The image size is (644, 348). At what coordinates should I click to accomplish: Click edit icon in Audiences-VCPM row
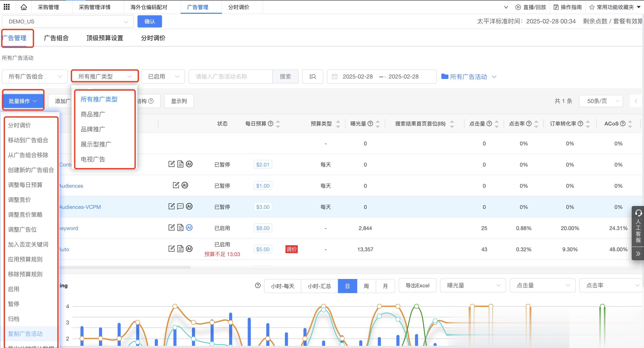[172, 206]
